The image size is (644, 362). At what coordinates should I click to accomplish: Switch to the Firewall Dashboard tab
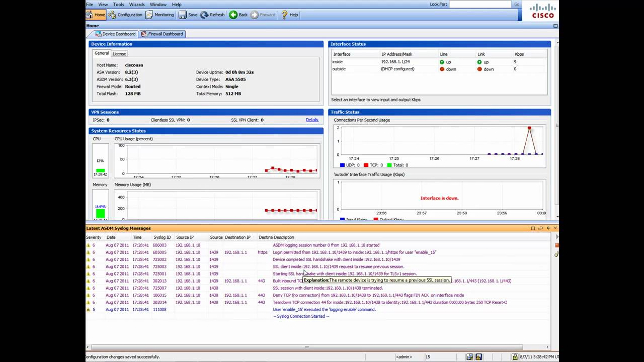(x=162, y=34)
